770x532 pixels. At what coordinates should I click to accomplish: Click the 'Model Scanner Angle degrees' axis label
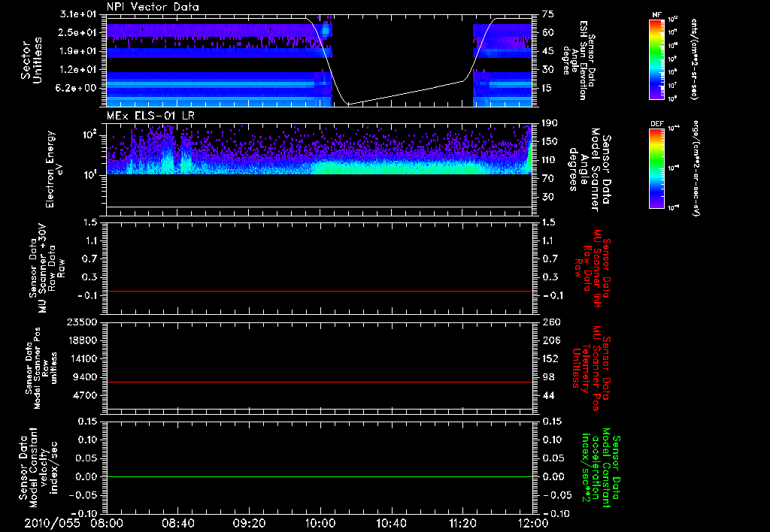coord(590,170)
